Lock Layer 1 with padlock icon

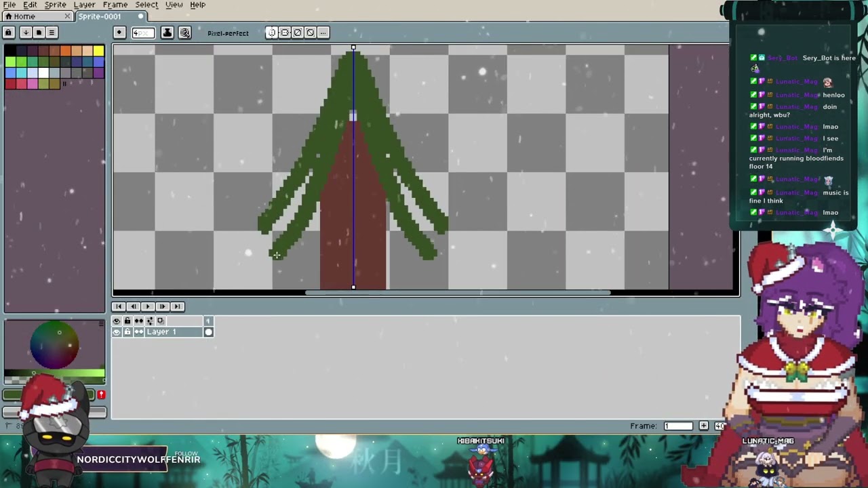point(127,332)
